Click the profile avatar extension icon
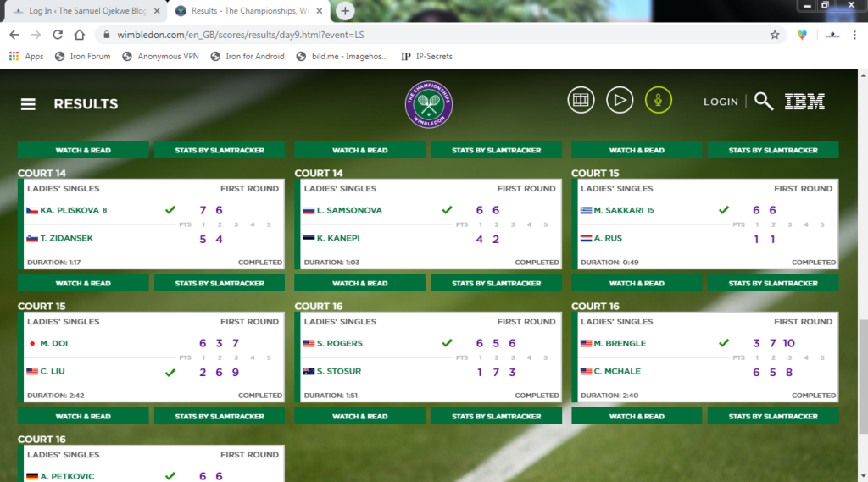The height and width of the screenshot is (482, 868). [x=832, y=35]
